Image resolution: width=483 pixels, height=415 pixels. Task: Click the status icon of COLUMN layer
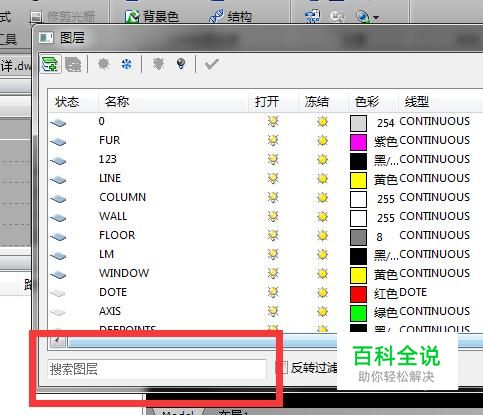(58, 199)
